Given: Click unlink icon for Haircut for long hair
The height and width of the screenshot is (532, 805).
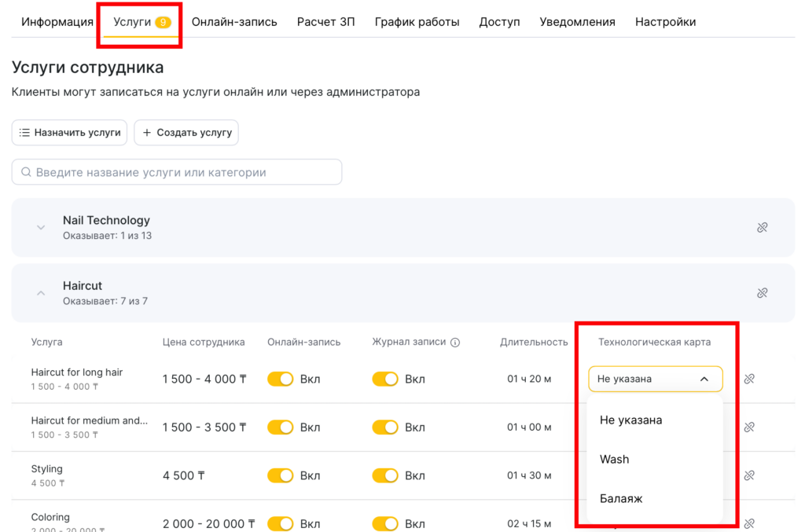Looking at the screenshot, I should [x=749, y=379].
